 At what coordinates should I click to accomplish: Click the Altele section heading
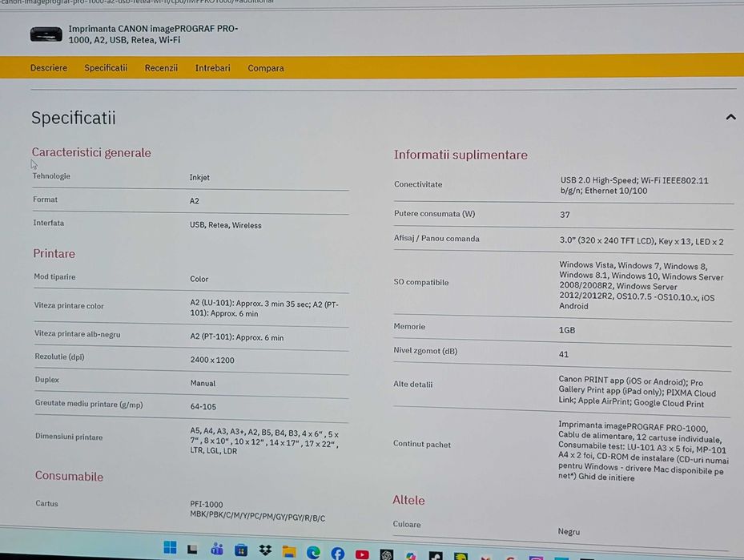point(408,500)
